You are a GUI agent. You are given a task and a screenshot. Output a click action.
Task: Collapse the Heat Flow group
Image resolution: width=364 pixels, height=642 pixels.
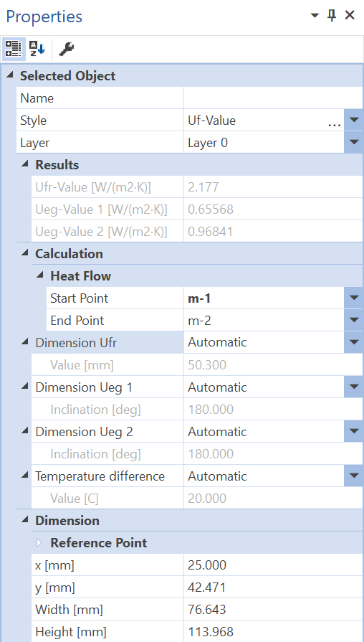tap(39, 275)
